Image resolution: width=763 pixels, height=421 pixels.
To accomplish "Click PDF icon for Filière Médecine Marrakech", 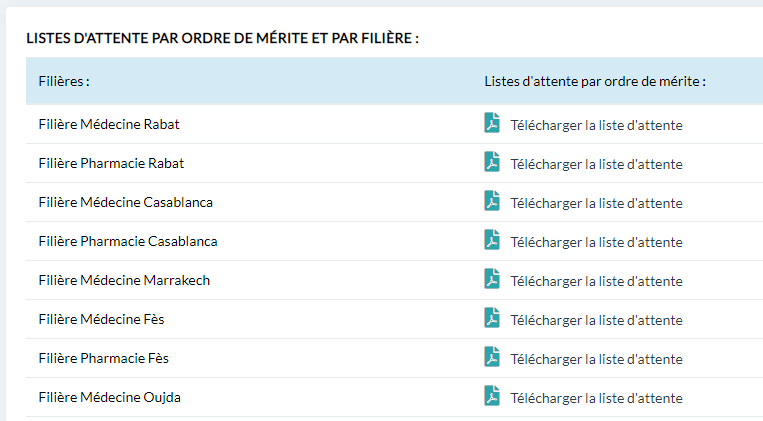I will 491,279.
